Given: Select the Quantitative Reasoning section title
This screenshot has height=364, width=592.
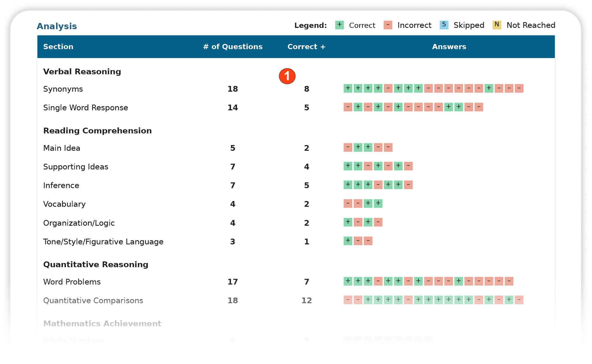Looking at the screenshot, I should click(x=96, y=264).
